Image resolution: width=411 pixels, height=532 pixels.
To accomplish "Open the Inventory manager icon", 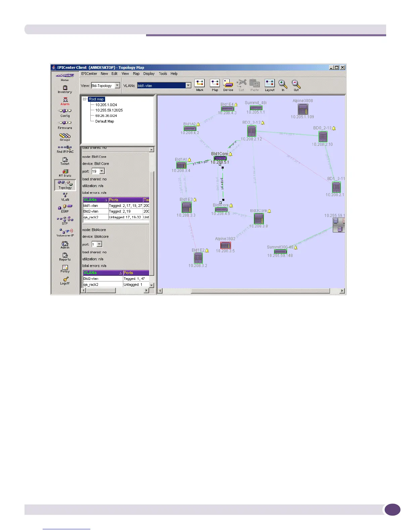I will pos(65,89).
